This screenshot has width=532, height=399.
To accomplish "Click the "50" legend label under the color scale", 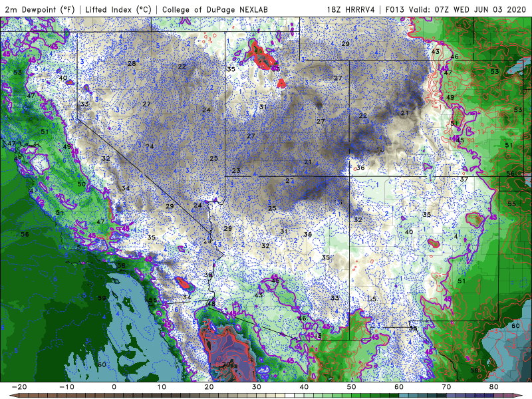I will pos(352,387).
